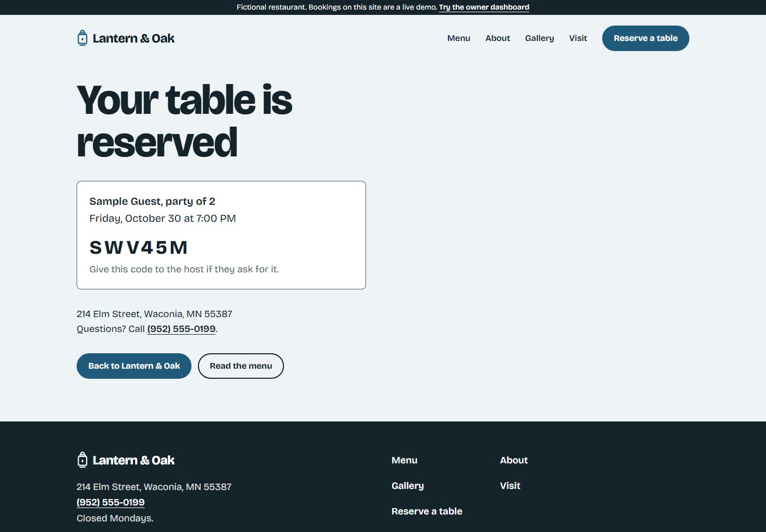Click the header Reserve a table button
This screenshot has width=766, height=532.
click(646, 38)
